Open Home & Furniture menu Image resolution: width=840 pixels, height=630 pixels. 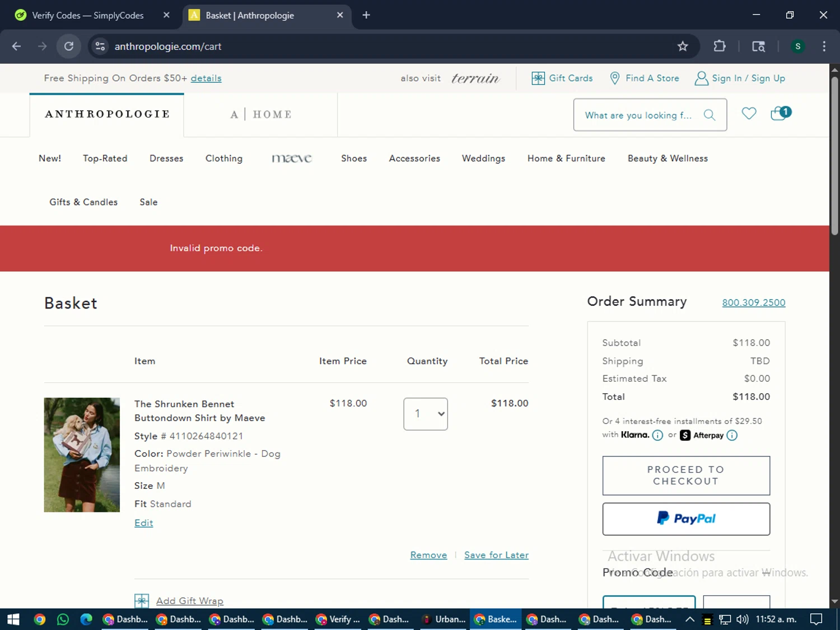pos(566,158)
